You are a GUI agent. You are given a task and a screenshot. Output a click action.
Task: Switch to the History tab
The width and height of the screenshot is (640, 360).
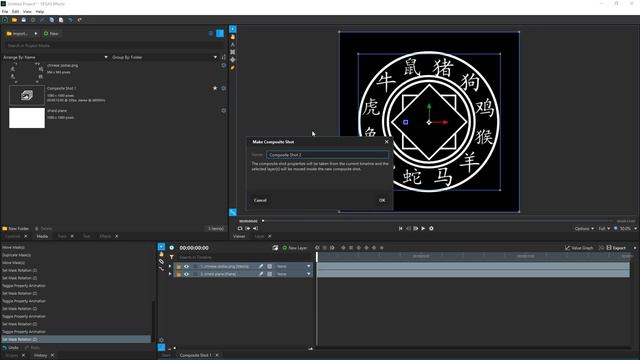coord(40,356)
